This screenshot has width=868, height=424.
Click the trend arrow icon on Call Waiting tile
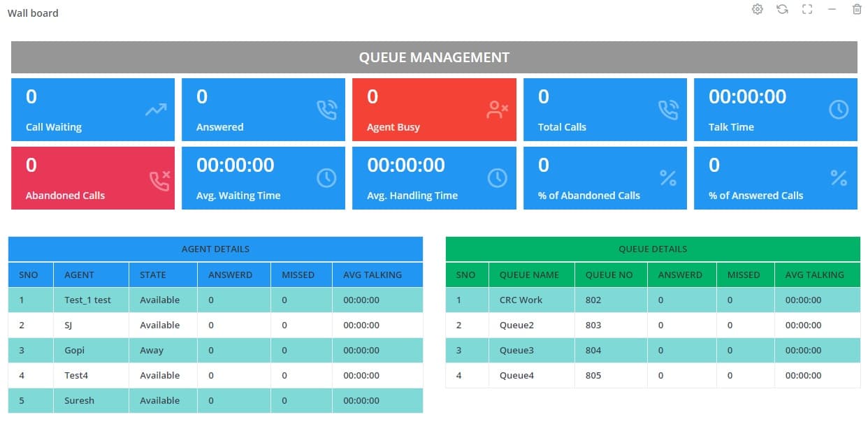155,109
